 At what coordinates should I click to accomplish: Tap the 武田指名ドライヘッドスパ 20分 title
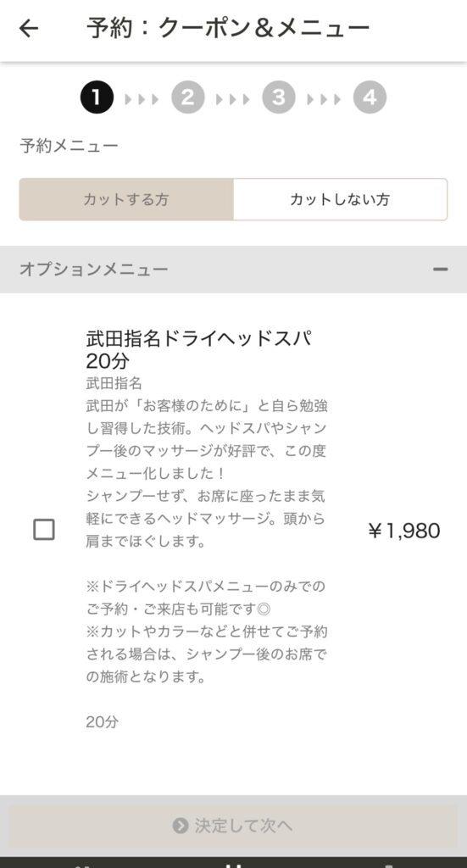pyautogui.click(x=198, y=349)
